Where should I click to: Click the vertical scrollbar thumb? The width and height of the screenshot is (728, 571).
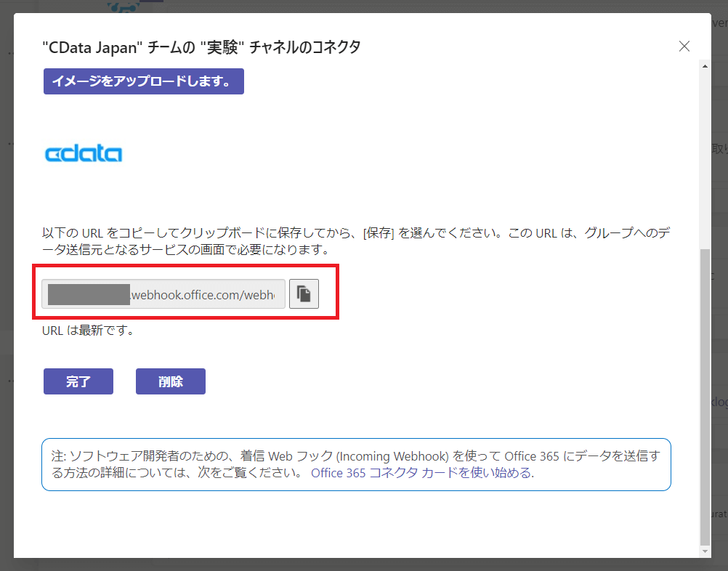[x=705, y=397]
